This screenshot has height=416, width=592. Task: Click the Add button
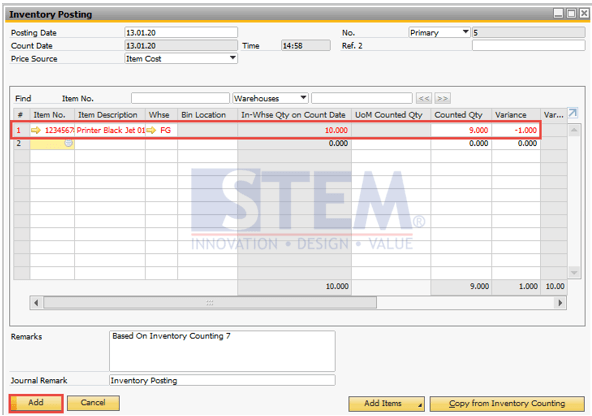click(x=36, y=403)
